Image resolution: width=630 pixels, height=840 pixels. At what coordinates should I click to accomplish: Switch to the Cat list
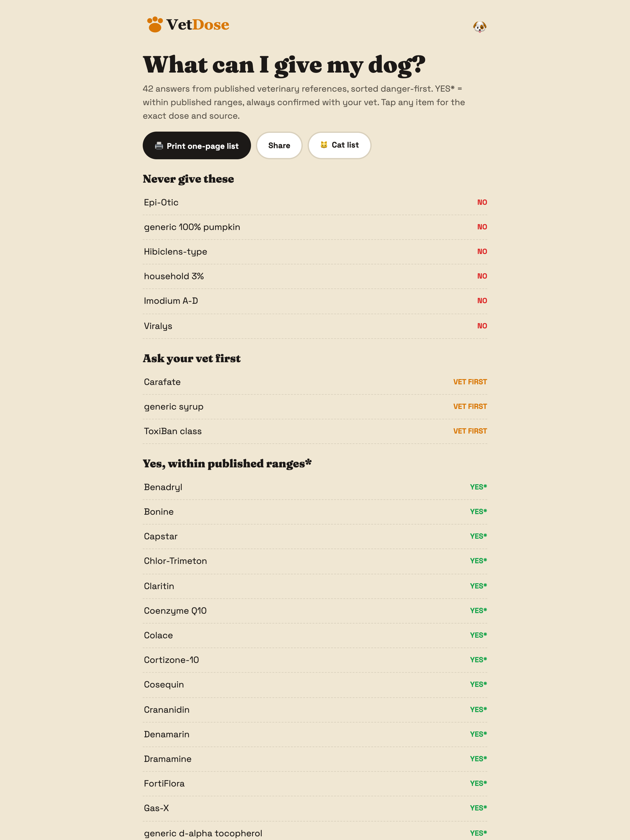[x=339, y=145]
